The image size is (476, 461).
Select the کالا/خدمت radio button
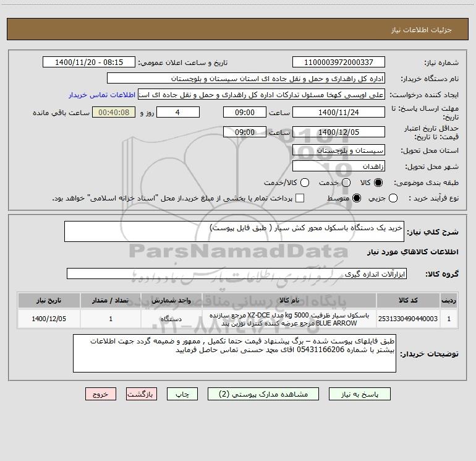305,183
